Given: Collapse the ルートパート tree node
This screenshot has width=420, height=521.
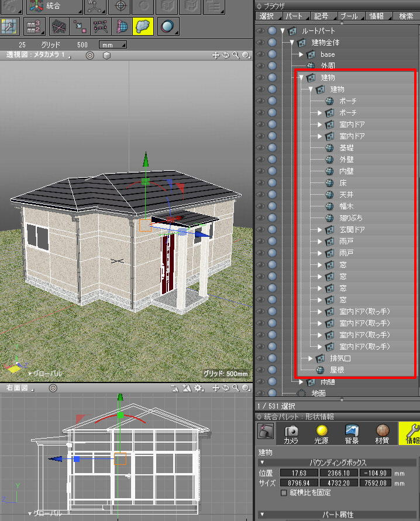Looking at the screenshot, I should pos(283,31).
